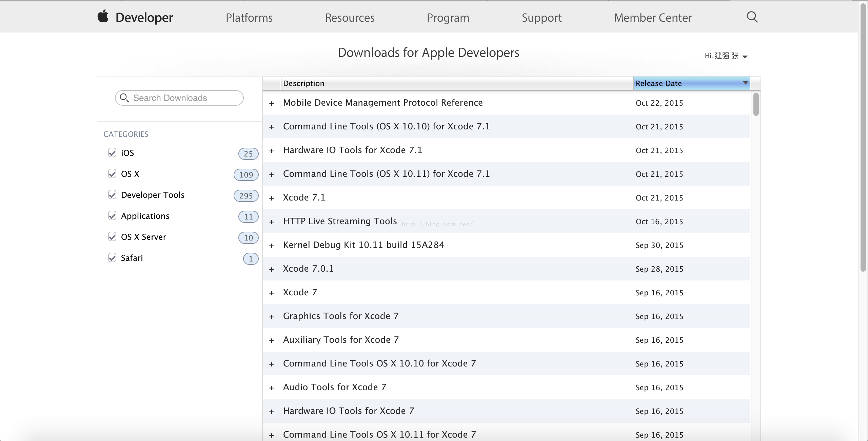The height and width of the screenshot is (441, 868).
Task: Click the Apple Developer logo
Action: (135, 17)
